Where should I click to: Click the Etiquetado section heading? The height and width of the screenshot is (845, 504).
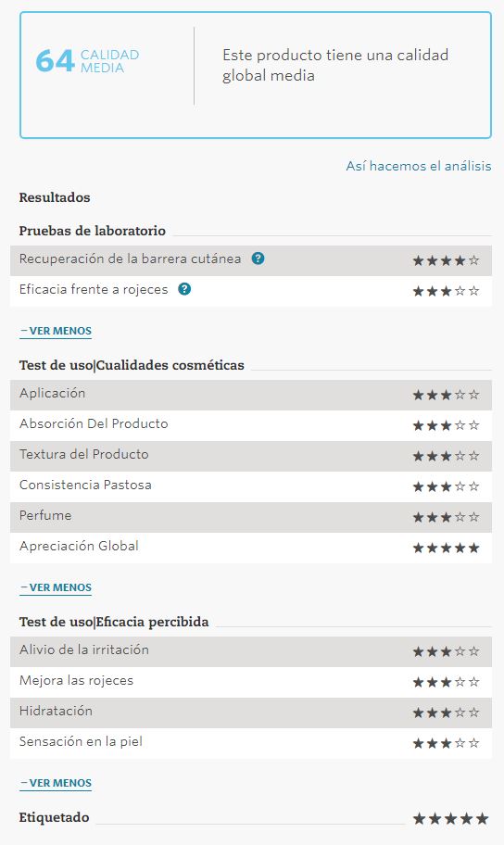[x=54, y=817]
